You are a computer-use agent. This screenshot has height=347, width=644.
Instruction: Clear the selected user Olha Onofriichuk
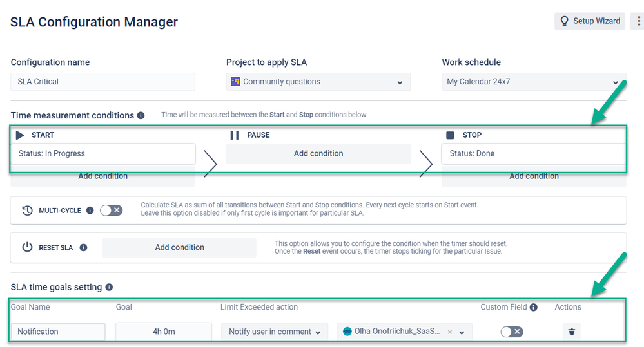pos(450,332)
